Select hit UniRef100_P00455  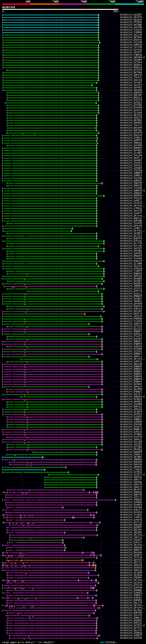click(x=131, y=223)
